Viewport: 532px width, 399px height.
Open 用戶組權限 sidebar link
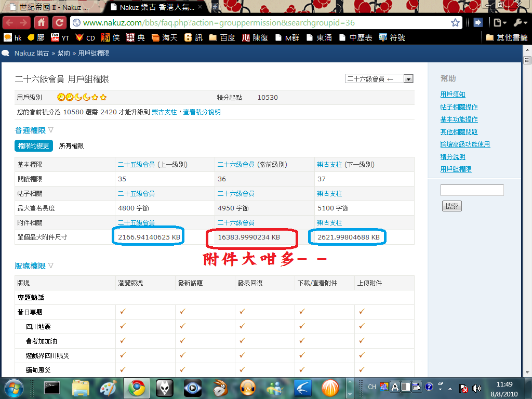pos(456,169)
